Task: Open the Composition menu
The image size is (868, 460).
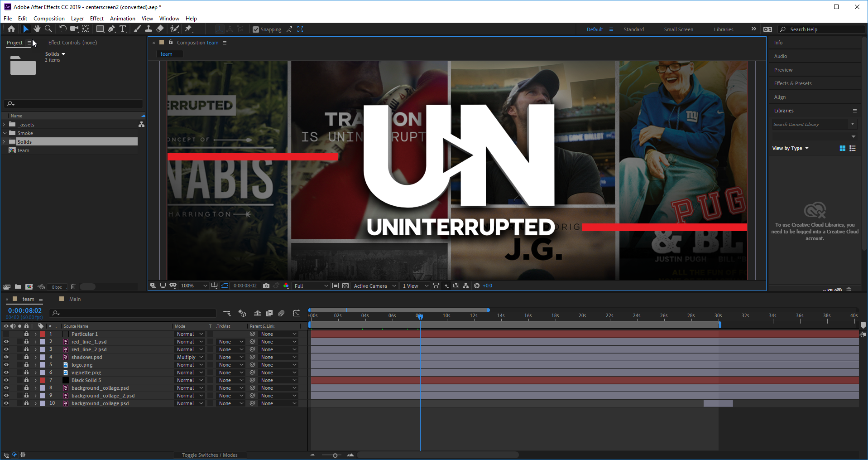Action: (x=49, y=18)
